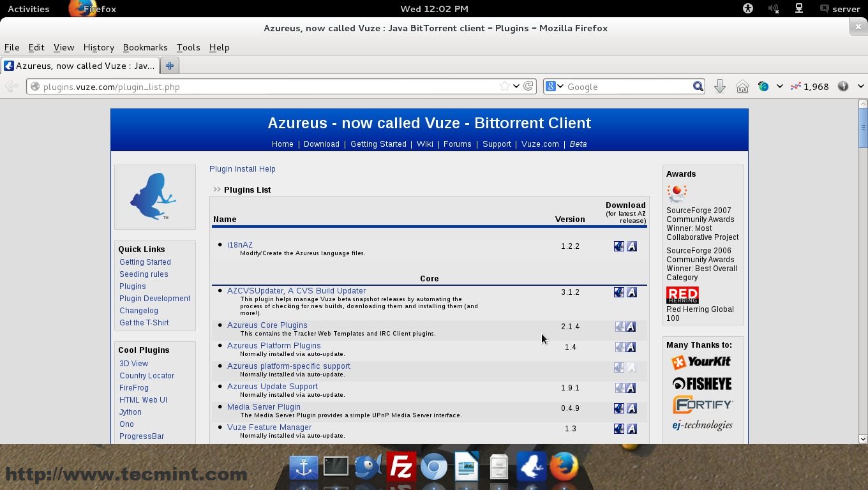The image size is (868, 490).
Task: Click the Alexa rank 1,968 toolbar icon
Action: click(x=809, y=87)
